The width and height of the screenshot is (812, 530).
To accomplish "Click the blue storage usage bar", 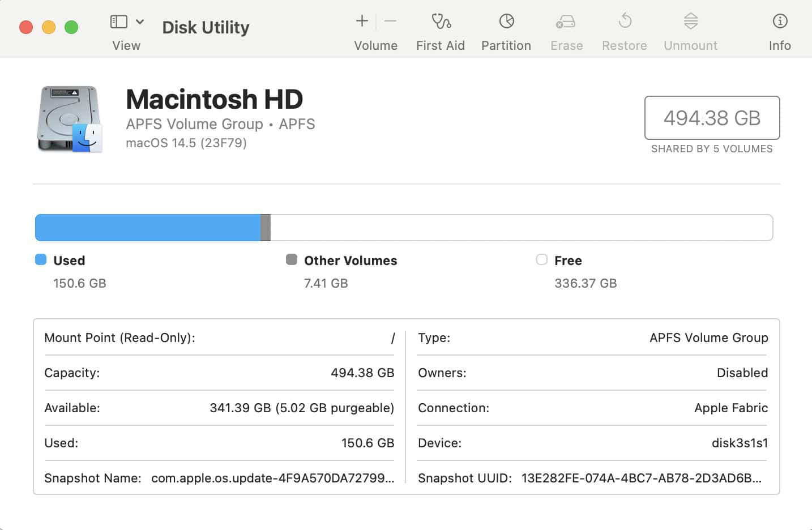I will pos(147,227).
